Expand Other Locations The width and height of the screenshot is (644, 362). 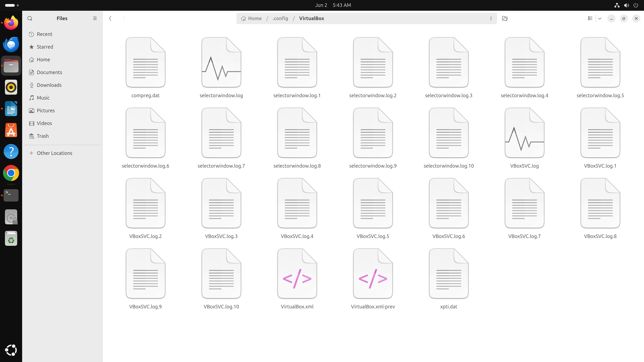(54, 153)
